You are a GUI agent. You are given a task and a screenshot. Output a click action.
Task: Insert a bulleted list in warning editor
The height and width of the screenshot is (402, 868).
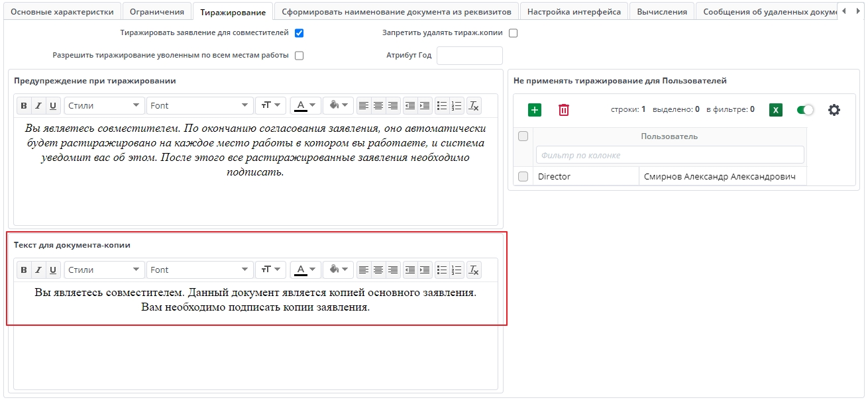coord(441,105)
